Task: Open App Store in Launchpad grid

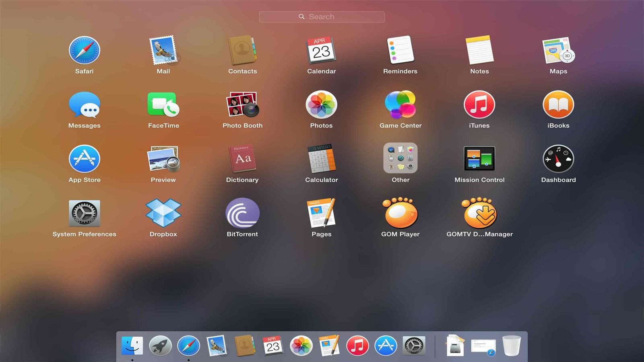Action: coord(84,159)
